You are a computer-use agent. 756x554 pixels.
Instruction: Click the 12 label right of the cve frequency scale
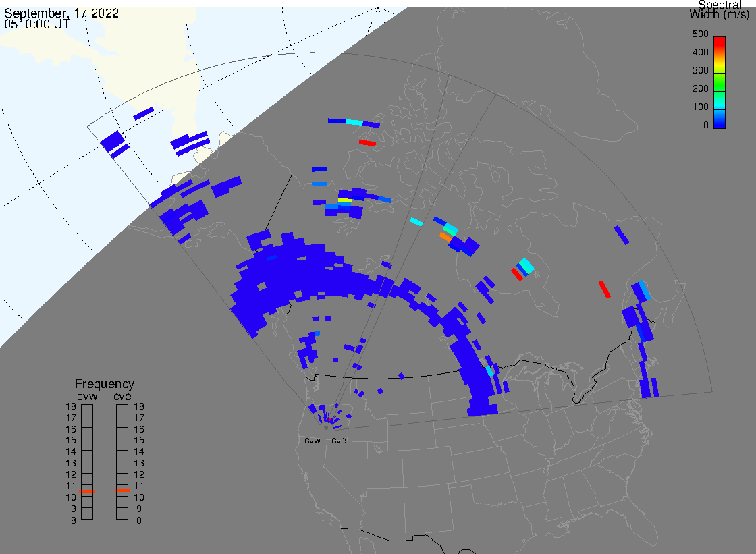(x=139, y=475)
